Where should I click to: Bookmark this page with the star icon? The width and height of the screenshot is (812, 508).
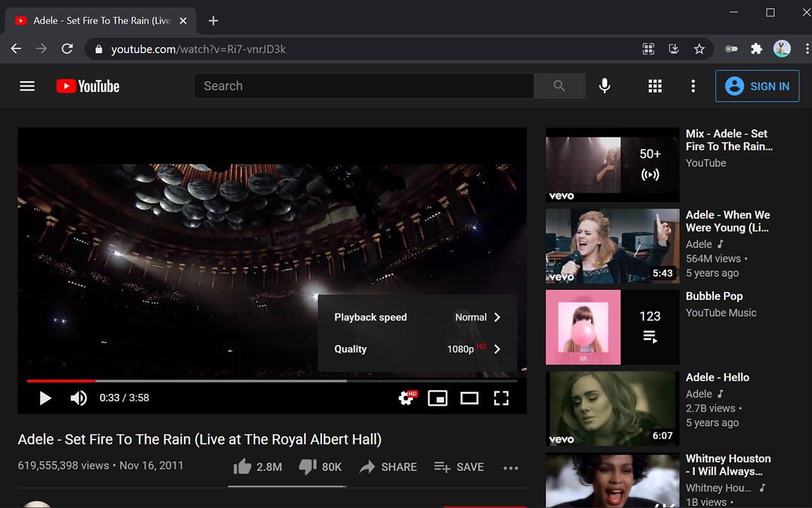pyautogui.click(x=699, y=49)
